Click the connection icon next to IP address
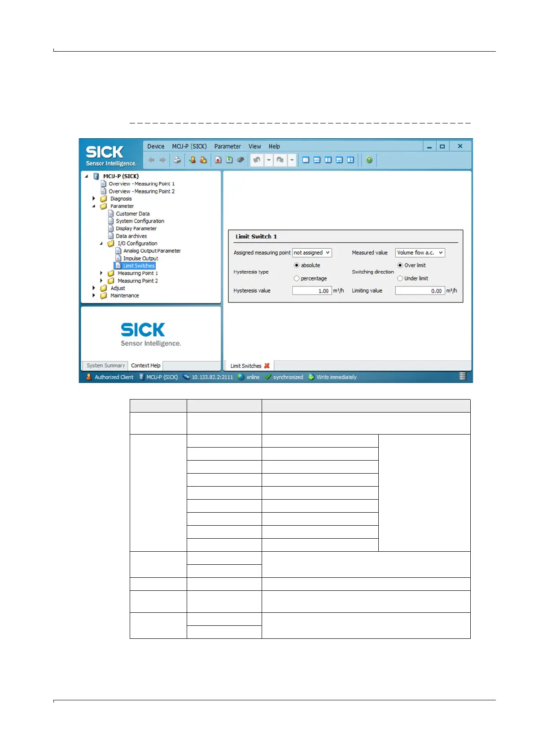This screenshot has height=756, width=534. coord(186,377)
